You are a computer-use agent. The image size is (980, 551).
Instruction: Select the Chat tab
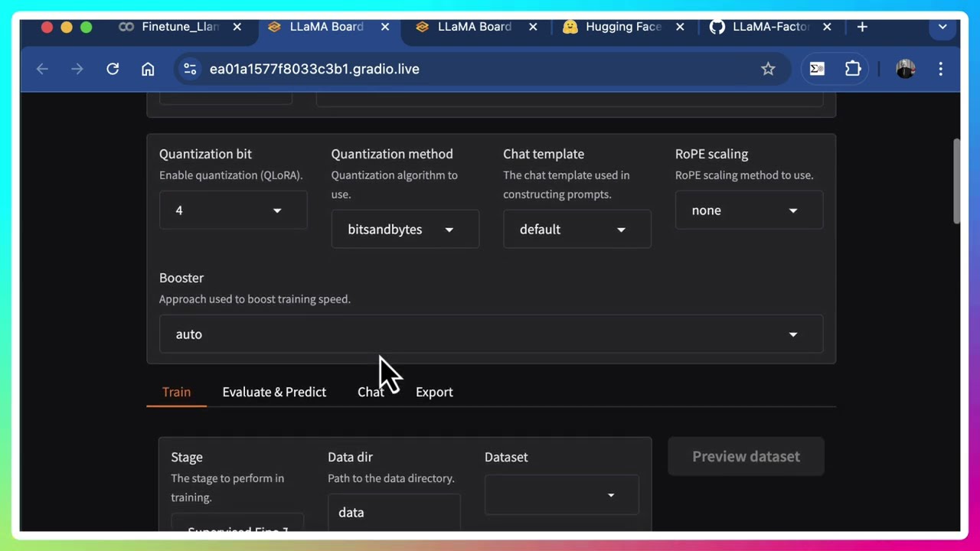[371, 392]
